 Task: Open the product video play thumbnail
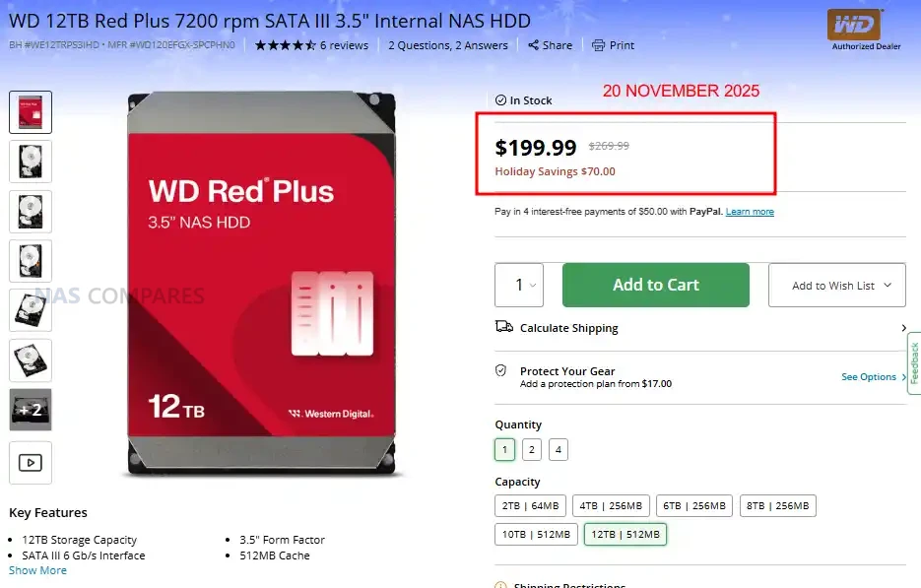coord(30,462)
